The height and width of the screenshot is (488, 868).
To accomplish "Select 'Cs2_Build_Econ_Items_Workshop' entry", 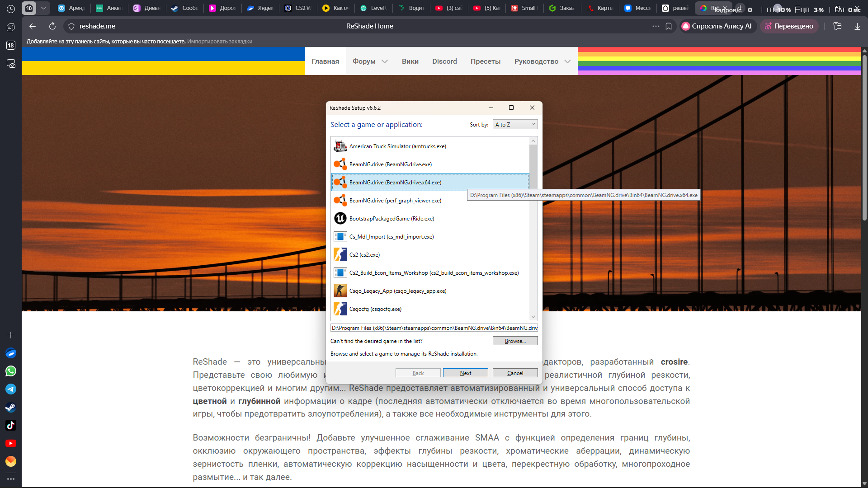I will click(430, 272).
